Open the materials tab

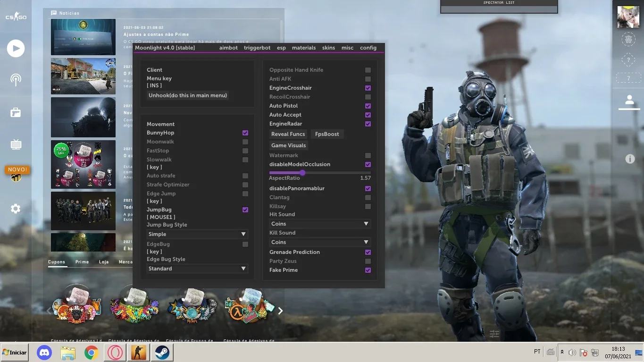coord(304,48)
